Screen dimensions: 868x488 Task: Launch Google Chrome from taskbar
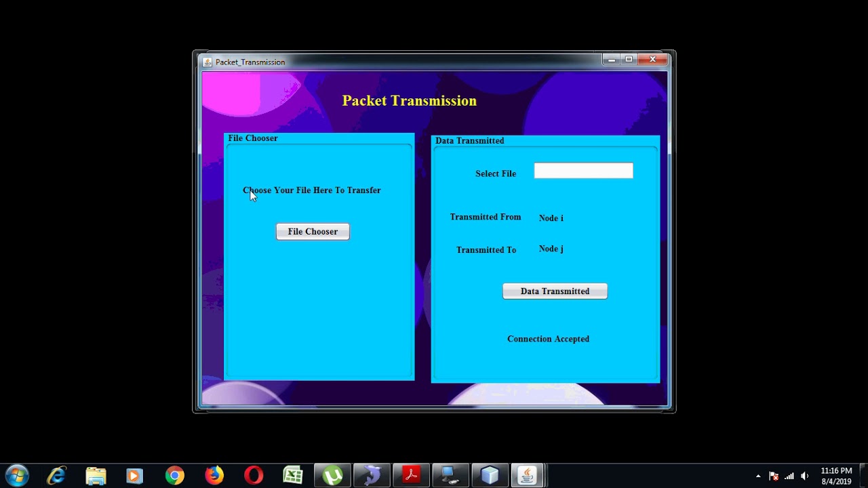(x=174, y=476)
